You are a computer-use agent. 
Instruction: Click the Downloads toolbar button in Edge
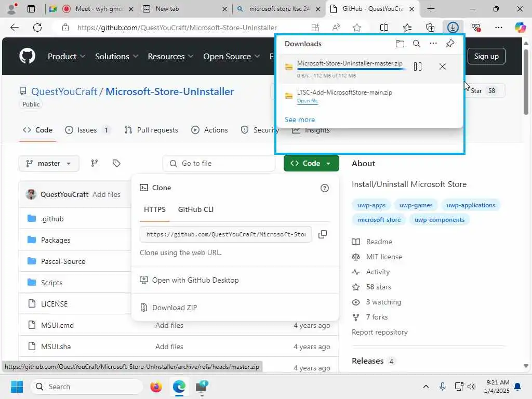coord(453,28)
